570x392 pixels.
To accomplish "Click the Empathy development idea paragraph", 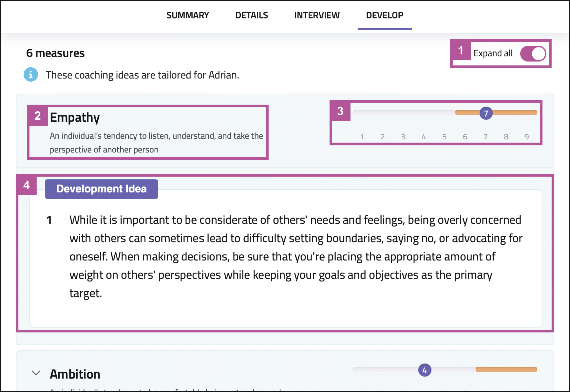I will click(x=295, y=256).
